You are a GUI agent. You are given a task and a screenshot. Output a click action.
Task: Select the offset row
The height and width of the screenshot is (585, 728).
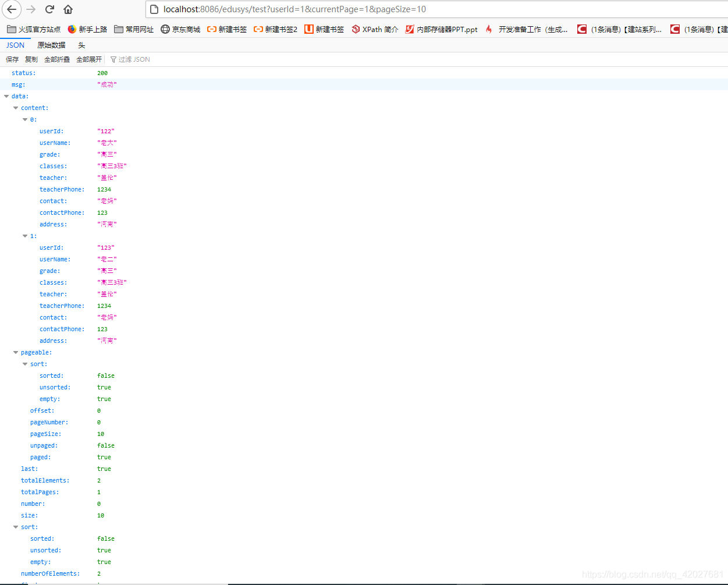tap(364, 410)
